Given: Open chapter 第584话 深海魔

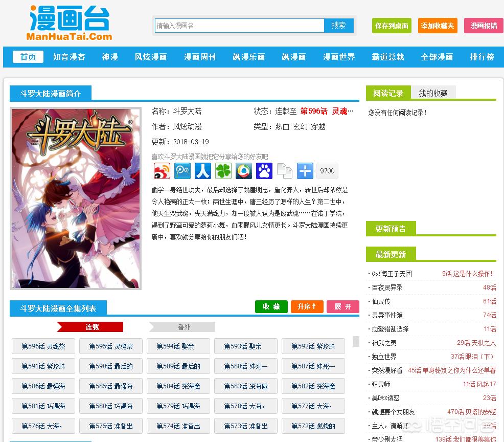Looking at the screenshot, I should (178, 386).
